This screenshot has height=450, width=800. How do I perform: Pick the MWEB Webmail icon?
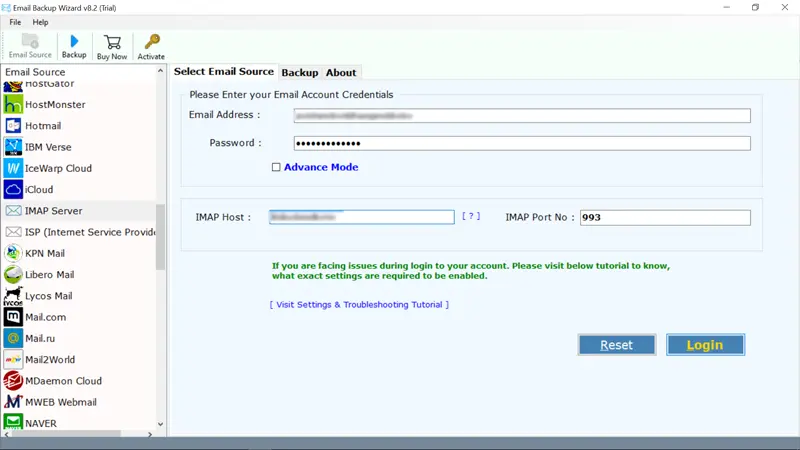point(13,402)
